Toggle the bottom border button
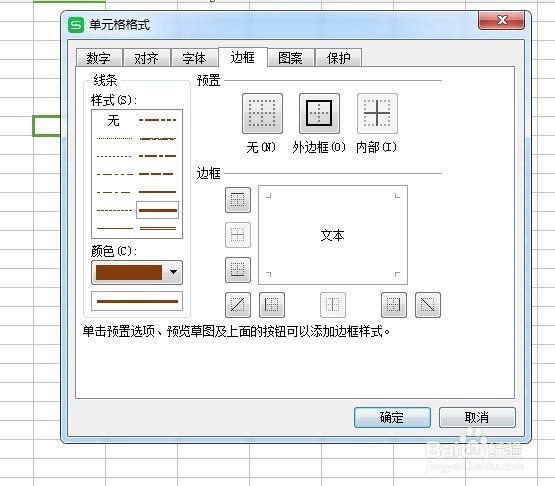Viewport: 555px width, 486px height. (238, 270)
